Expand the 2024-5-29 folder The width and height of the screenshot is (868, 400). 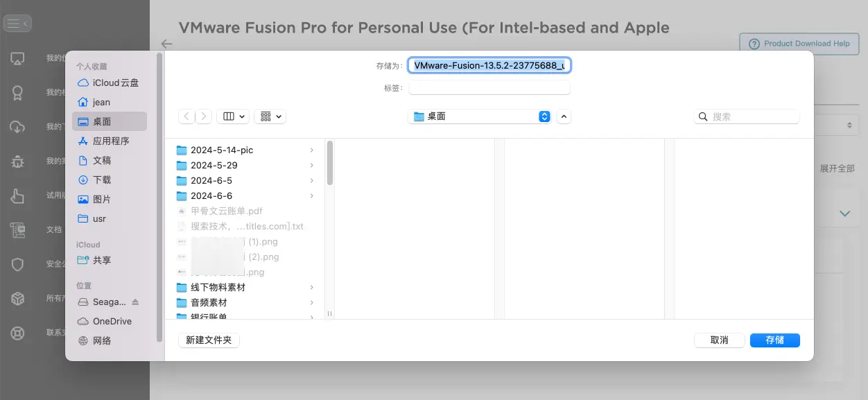[311, 165]
